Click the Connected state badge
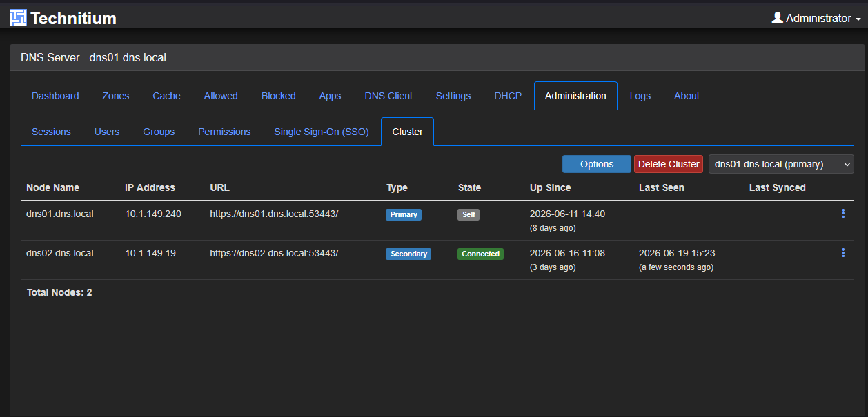Viewport: 868px width, 417px height. 480,254
